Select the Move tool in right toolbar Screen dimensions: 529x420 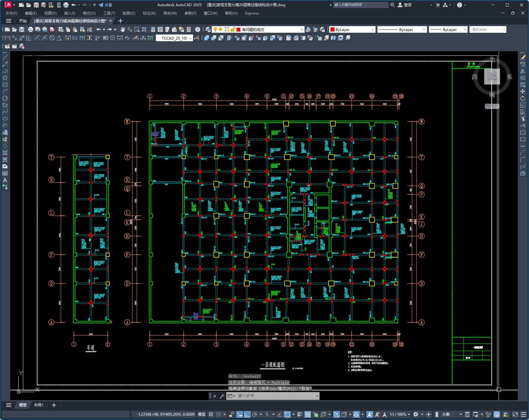pyautogui.click(x=523, y=91)
